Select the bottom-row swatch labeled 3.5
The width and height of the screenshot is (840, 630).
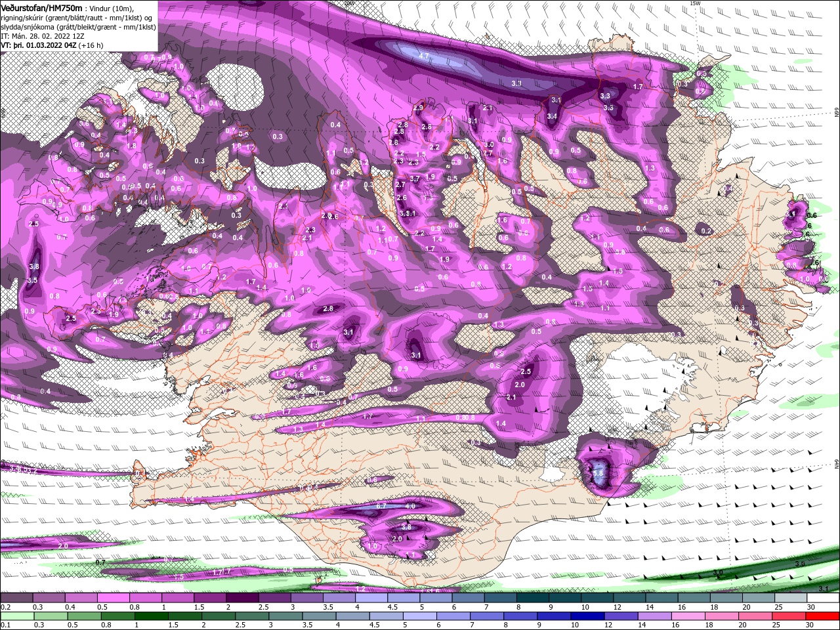tap(319, 616)
